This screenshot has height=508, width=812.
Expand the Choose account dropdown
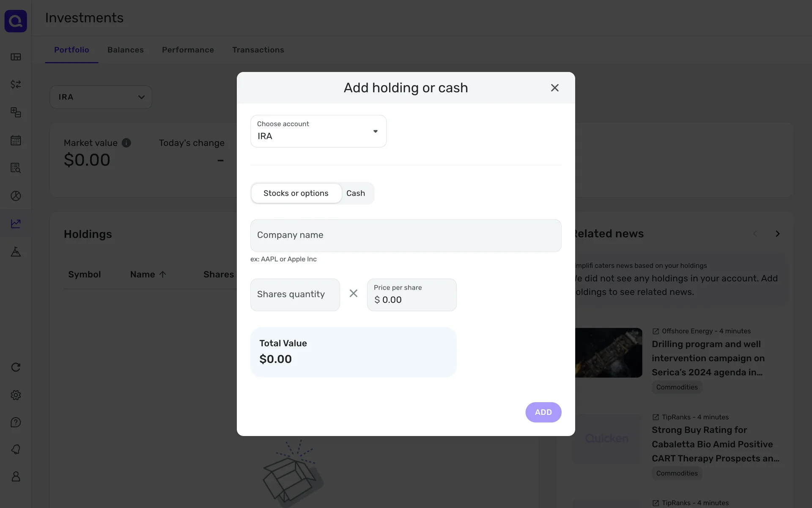[318, 131]
